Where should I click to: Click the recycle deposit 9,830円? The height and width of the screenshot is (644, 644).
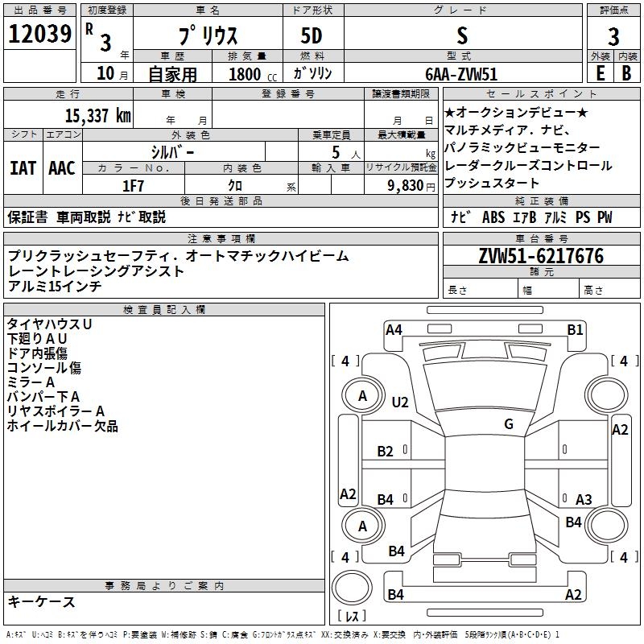pyautogui.click(x=411, y=186)
